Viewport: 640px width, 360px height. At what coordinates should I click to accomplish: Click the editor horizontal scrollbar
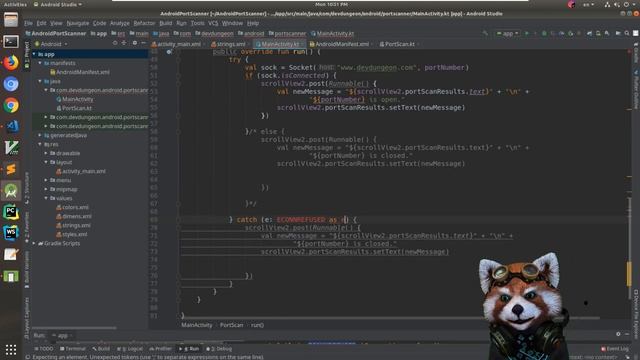(390, 318)
